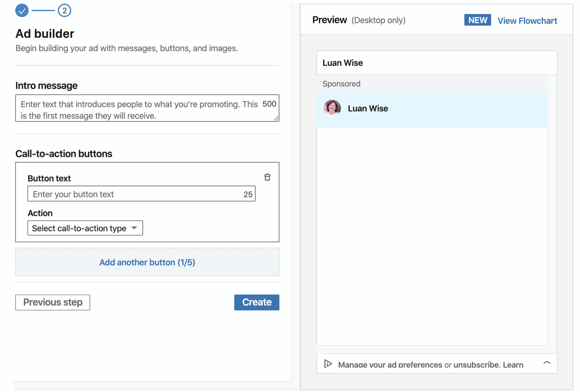Select the Luan Wise sponsored message row

click(x=431, y=109)
